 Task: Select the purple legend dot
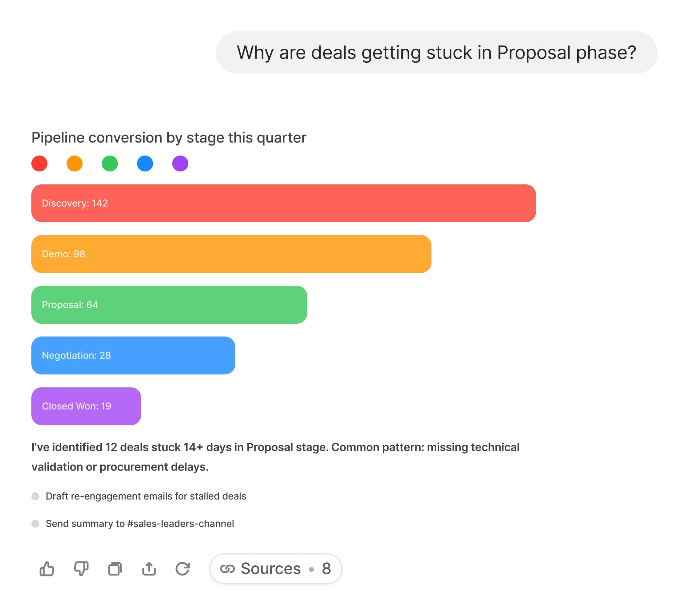(180, 163)
